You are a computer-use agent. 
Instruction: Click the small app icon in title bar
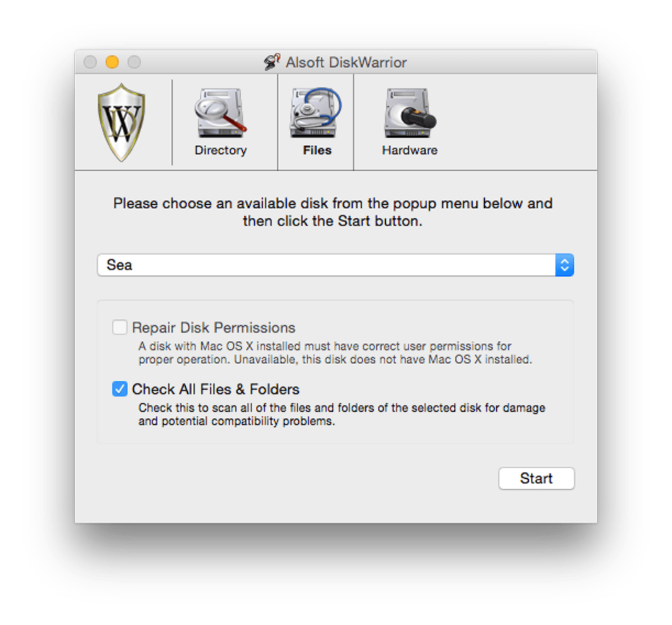tap(272, 62)
